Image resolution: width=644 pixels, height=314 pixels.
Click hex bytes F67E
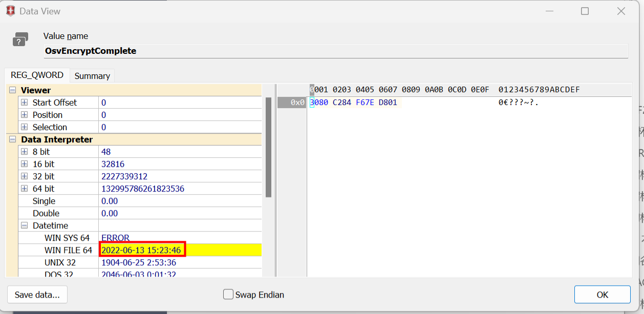[x=365, y=102]
